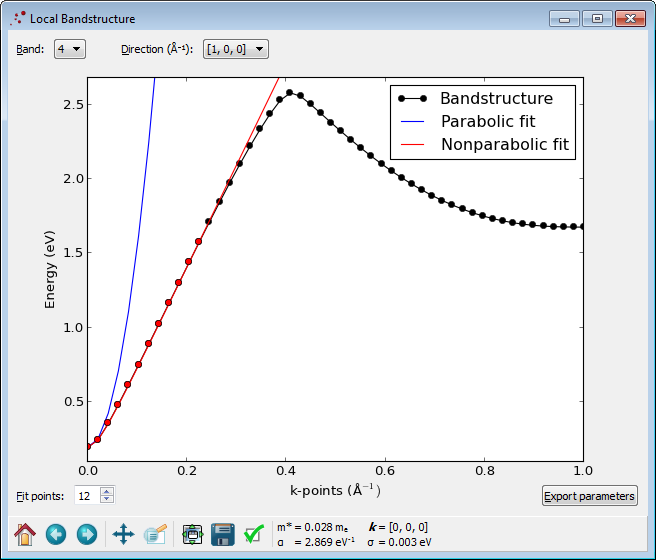The width and height of the screenshot is (656, 560).
Task: Click the 0.8 k-points tick label
Action: [x=484, y=471]
